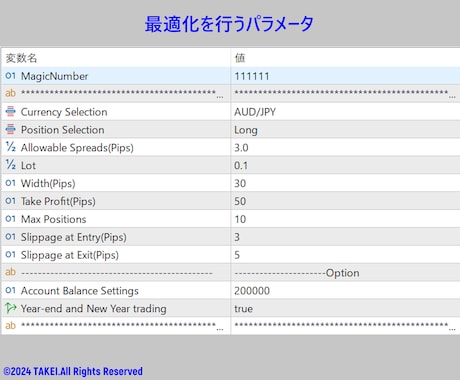Click the Option separator value cell

pyautogui.click(x=345, y=273)
